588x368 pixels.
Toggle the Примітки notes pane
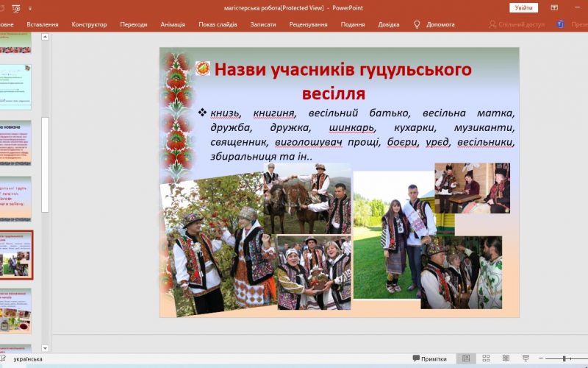430,358
